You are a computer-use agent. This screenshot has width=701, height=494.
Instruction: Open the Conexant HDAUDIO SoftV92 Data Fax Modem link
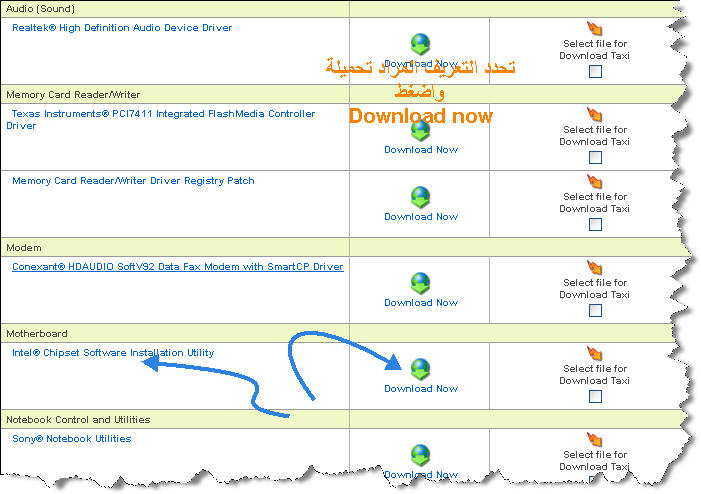click(x=178, y=267)
